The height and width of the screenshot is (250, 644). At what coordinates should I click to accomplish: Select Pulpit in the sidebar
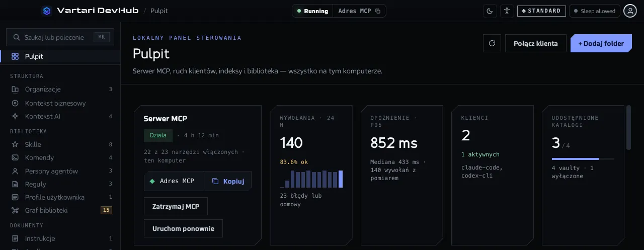tap(60, 56)
